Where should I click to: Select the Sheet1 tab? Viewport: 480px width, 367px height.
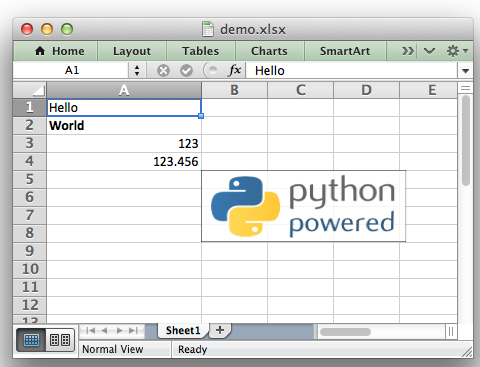(x=183, y=330)
